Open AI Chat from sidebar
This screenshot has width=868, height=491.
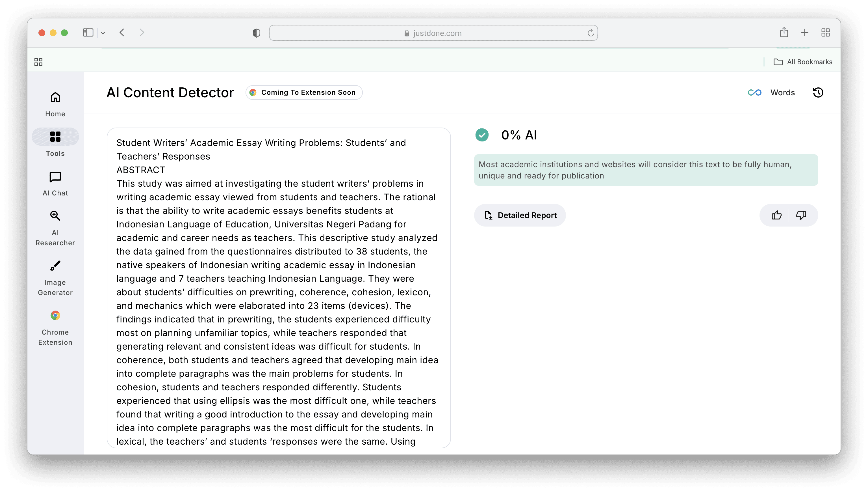[55, 184]
